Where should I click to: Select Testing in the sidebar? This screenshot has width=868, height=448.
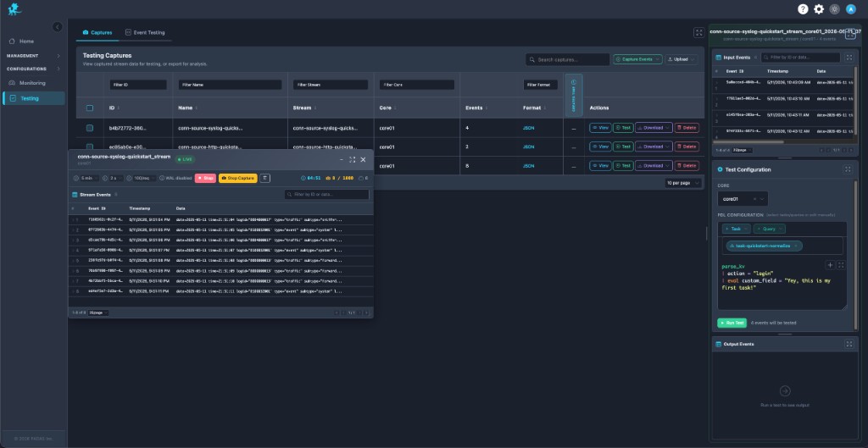click(33, 98)
